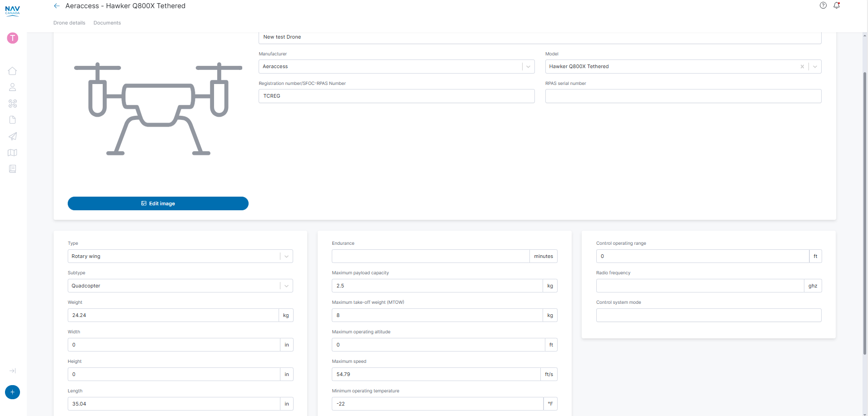This screenshot has width=868, height=416.
Task: Click the Maximum operating altitude field
Action: pos(438,345)
